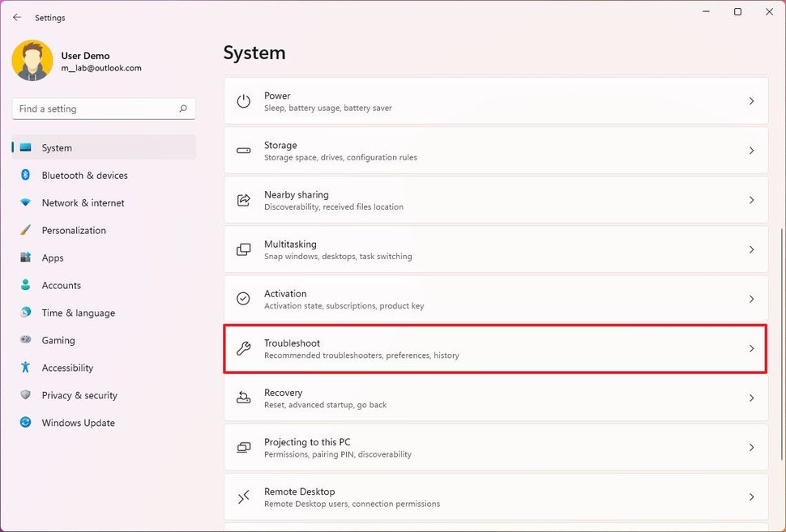Image resolution: width=786 pixels, height=532 pixels.
Task: Click the back arrow button
Action: (17, 16)
